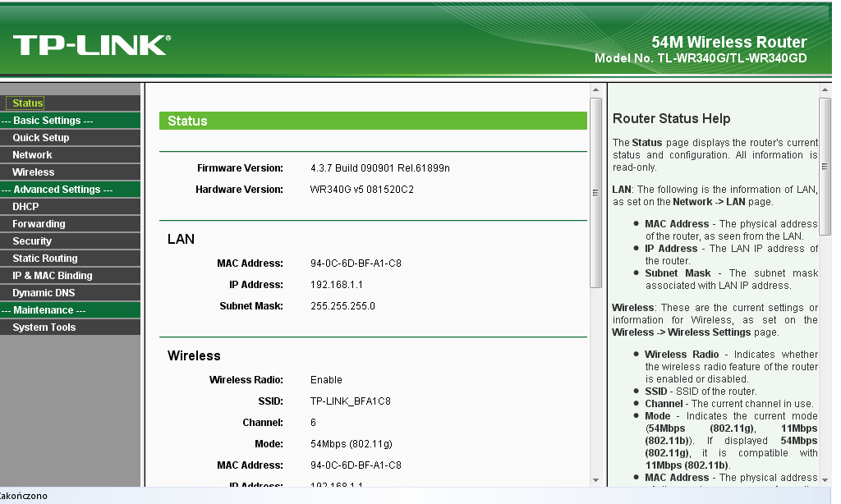Click 54M Wireless Router header text
The width and height of the screenshot is (841, 504).
(729, 43)
